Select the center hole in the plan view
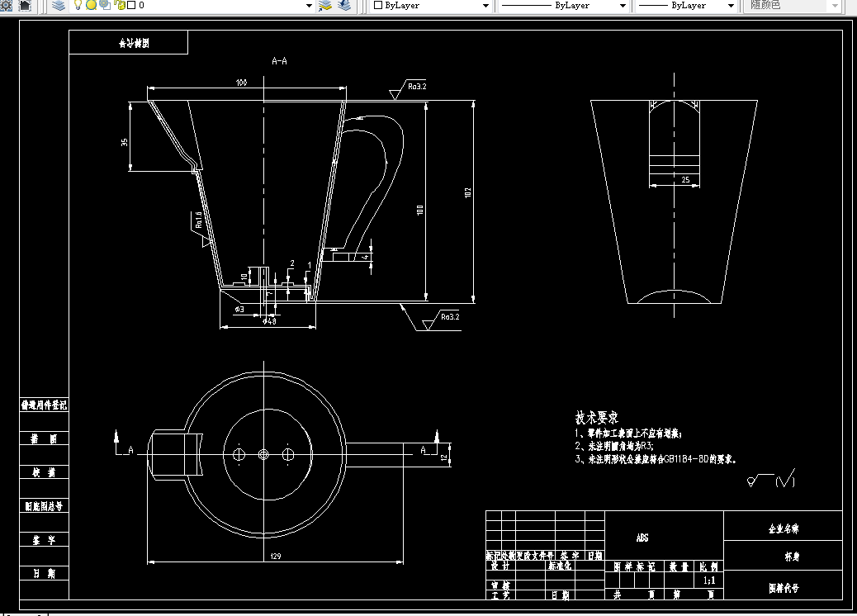This screenshot has width=857, height=616. [263, 454]
